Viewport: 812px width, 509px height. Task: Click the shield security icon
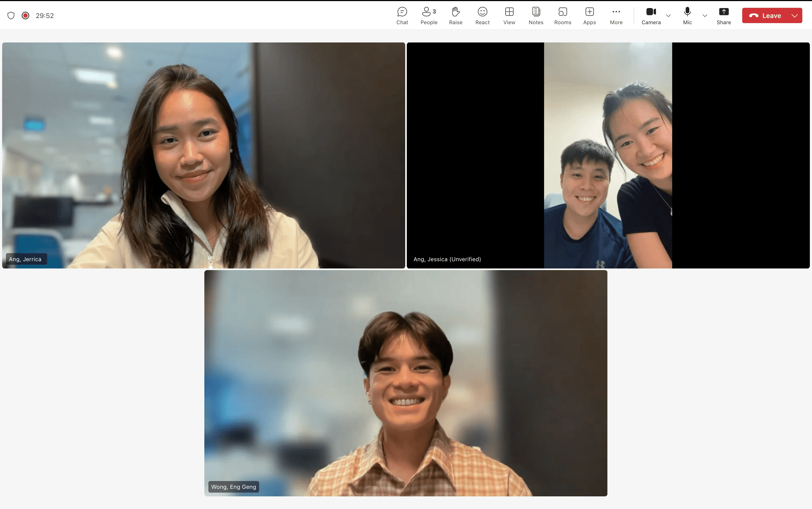pyautogui.click(x=11, y=16)
